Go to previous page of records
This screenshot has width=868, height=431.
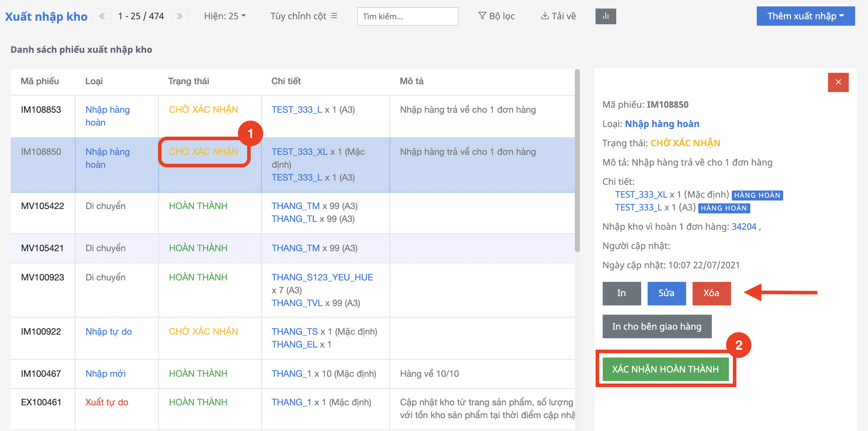coord(102,16)
